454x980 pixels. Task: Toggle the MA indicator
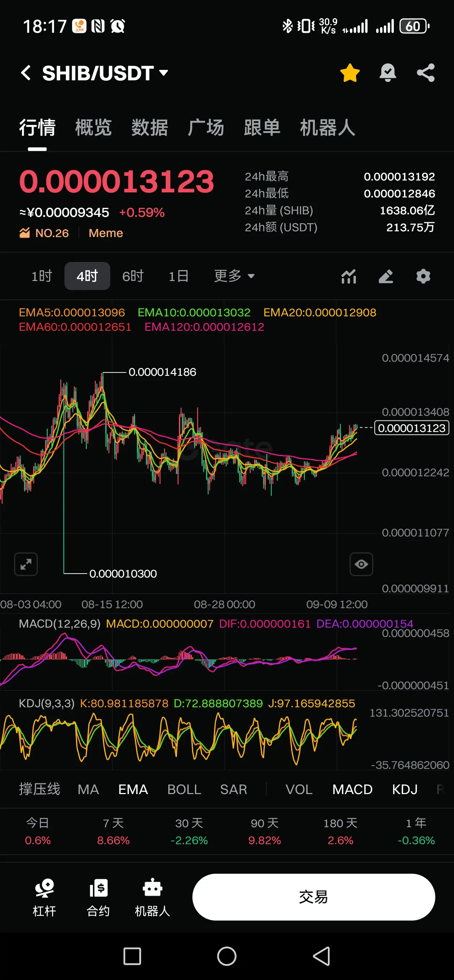click(x=88, y=789)
